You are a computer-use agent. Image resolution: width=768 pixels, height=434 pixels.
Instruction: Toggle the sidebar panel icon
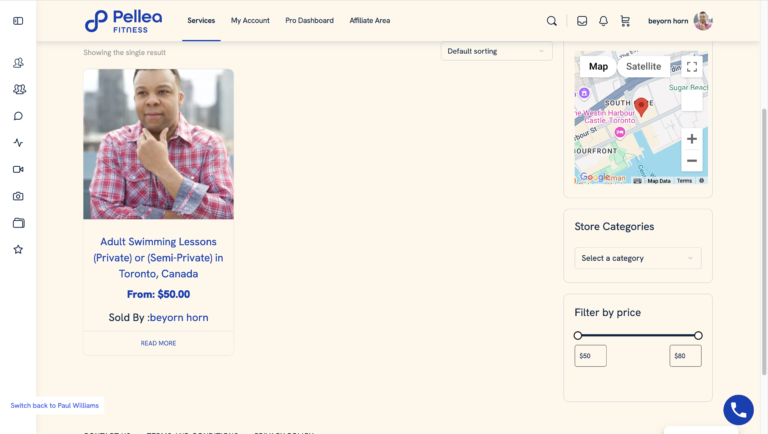18,21
